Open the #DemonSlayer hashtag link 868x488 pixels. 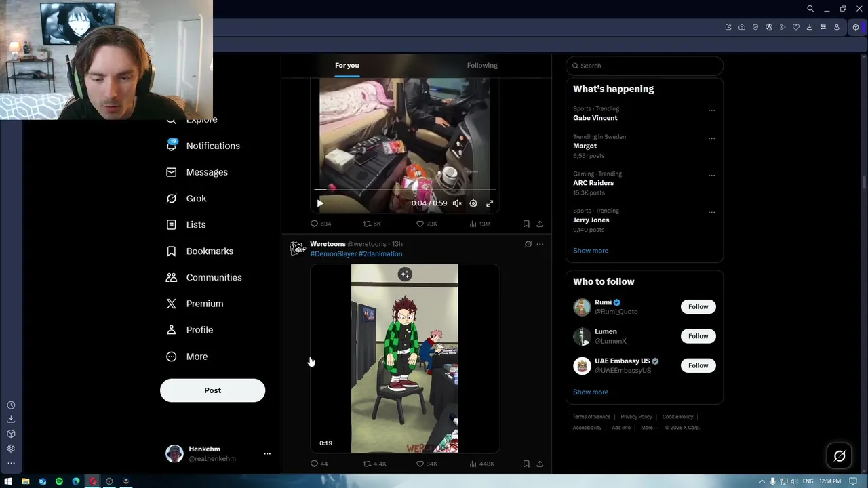point(333,254)
